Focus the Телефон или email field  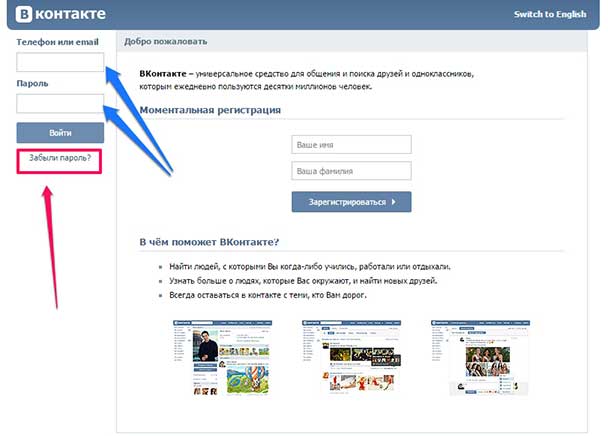(x=60, y=62)
